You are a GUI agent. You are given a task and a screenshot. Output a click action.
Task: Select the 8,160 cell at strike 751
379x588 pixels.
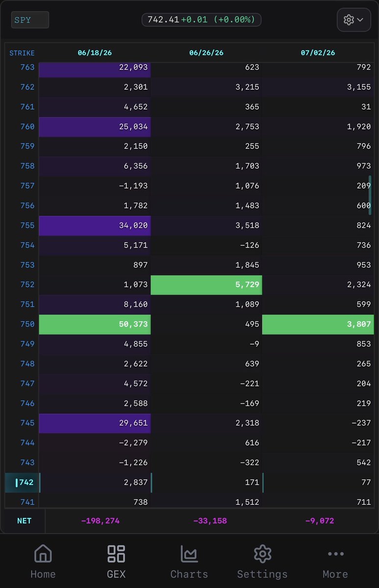point(95,304)
